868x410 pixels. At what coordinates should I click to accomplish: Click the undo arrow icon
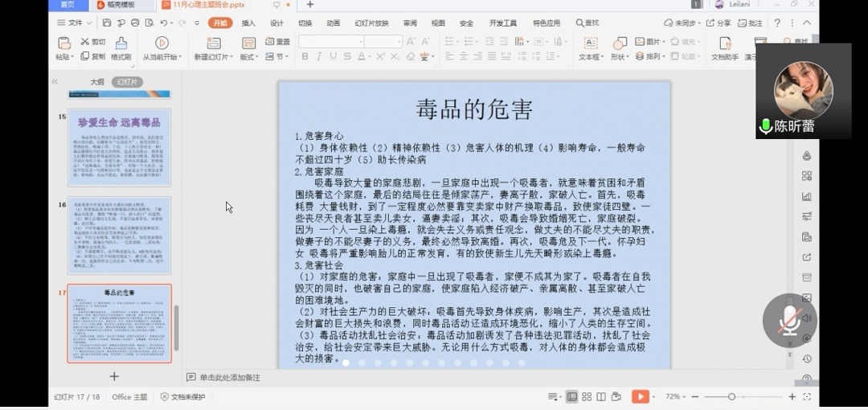164,23
